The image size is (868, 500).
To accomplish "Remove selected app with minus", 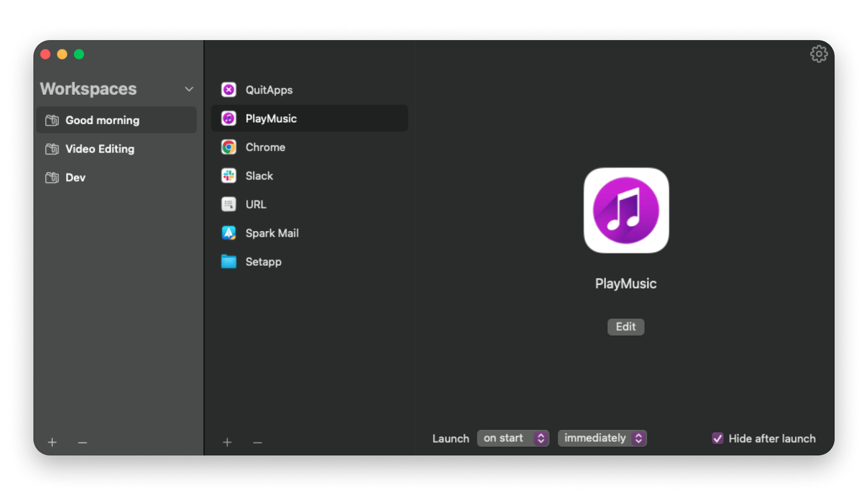I will [257, 442].
